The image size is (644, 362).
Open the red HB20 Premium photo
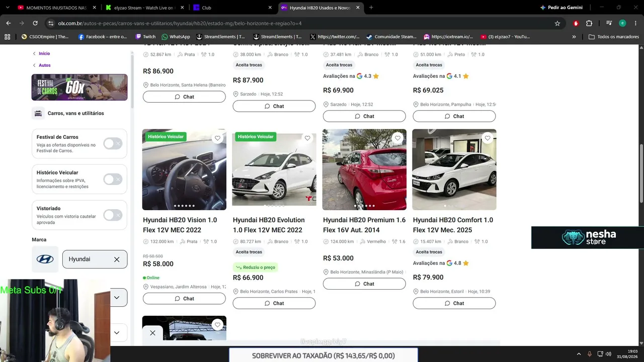coord(364,169)
